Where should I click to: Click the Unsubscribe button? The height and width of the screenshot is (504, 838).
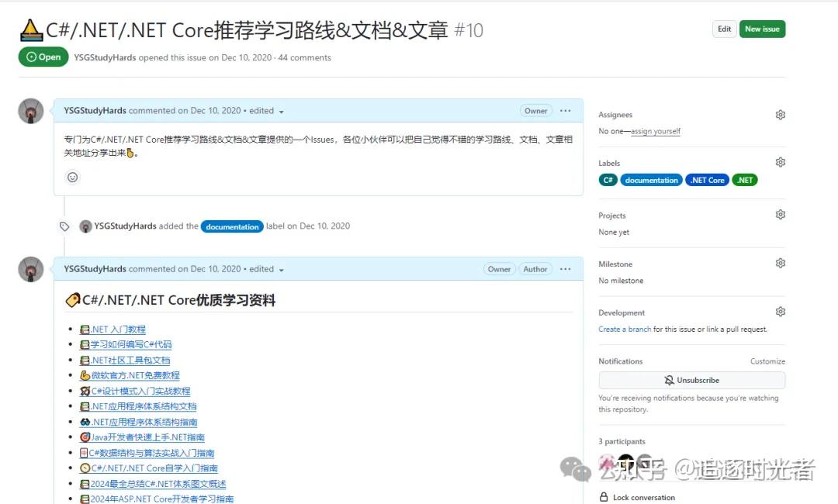(x=691, y=379)
